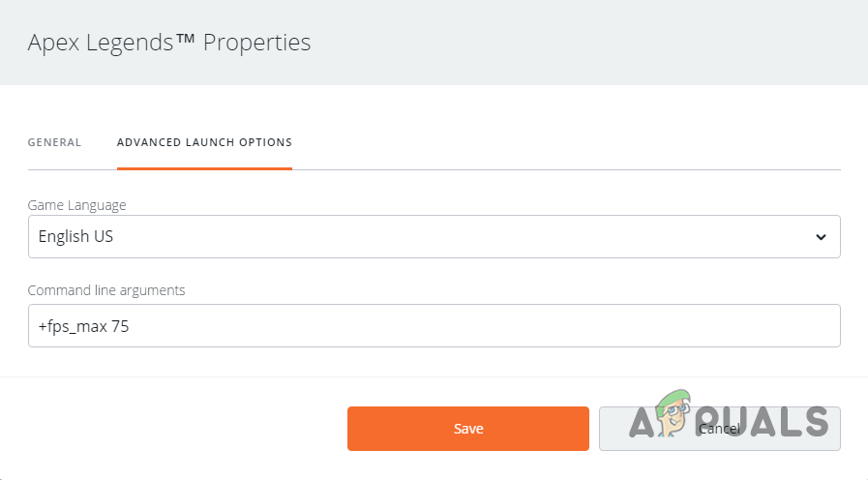Click the Apex Legends Properties title

[168, 43]
